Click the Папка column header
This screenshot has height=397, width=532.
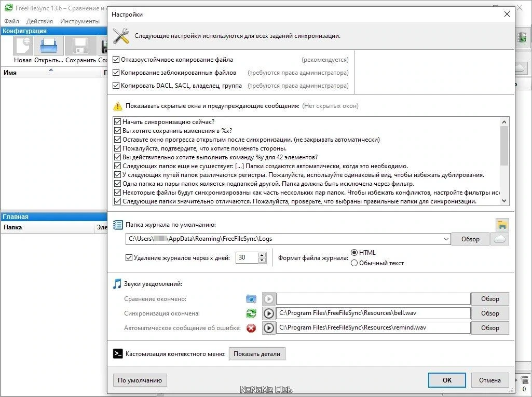click(48, 227)
